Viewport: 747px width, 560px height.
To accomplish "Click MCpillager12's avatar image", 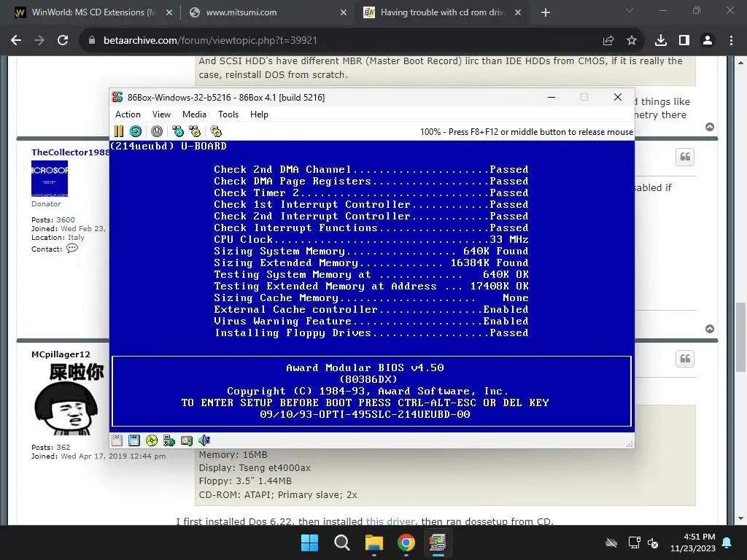I will pyautogui.click(x=70, y=399).
